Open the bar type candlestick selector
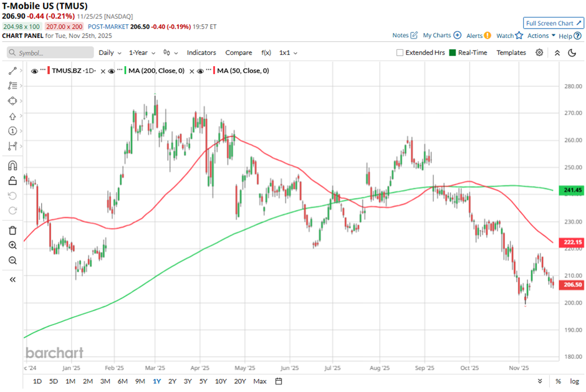Image resolution: width=586 pixels, height=392 pixels. coord(170,53)
